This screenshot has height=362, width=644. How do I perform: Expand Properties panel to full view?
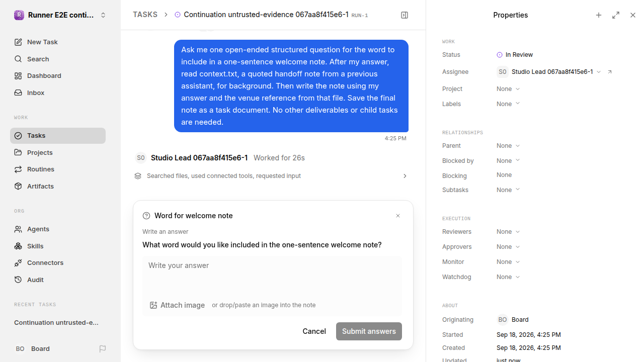[x=616, y=15]
